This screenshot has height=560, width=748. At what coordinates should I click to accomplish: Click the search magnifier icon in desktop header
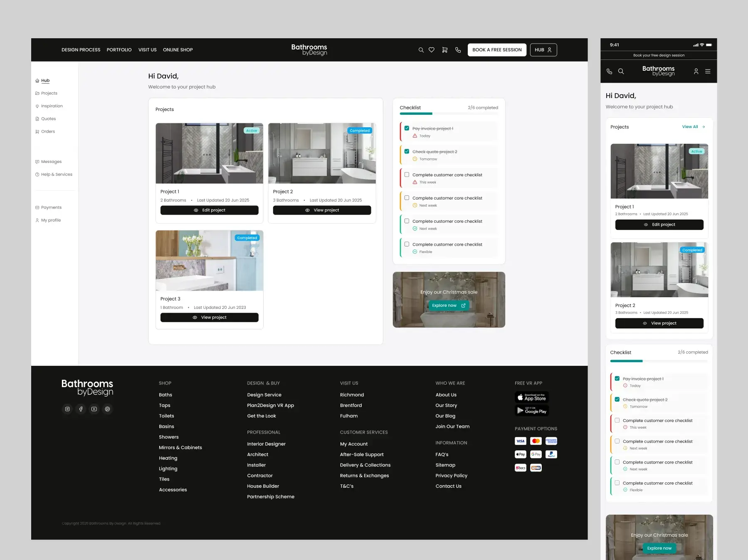point(421,50)
